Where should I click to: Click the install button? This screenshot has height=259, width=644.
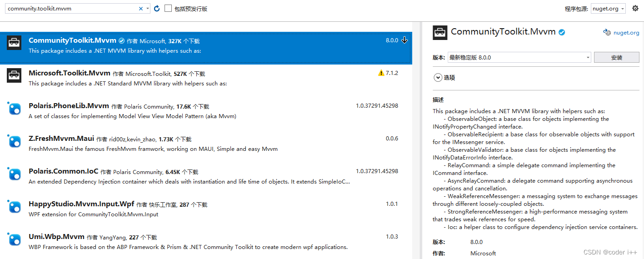click(617, 58)
